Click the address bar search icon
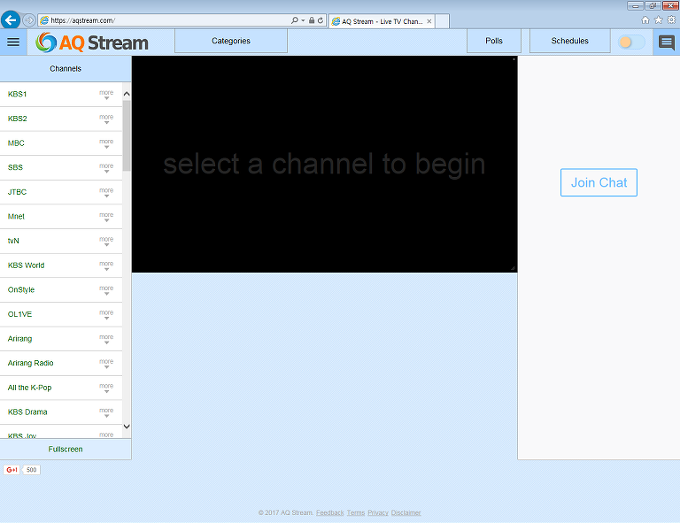 click(x=294, y=20)
